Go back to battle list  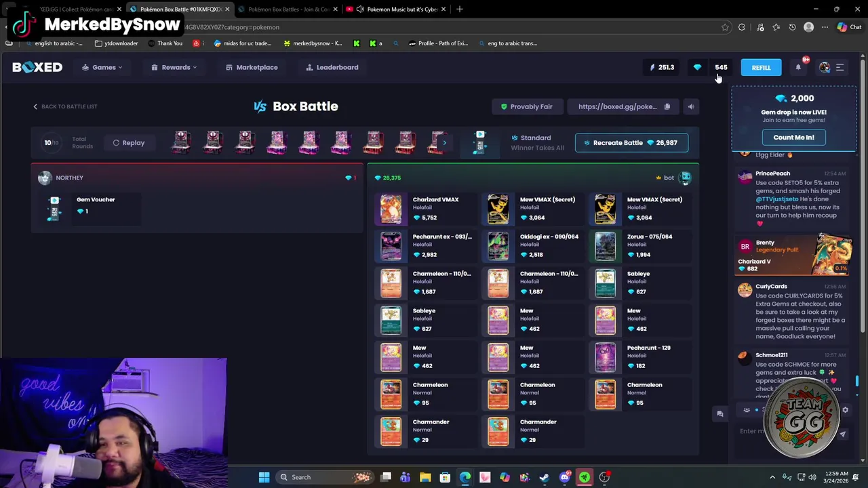click(65, 106)
